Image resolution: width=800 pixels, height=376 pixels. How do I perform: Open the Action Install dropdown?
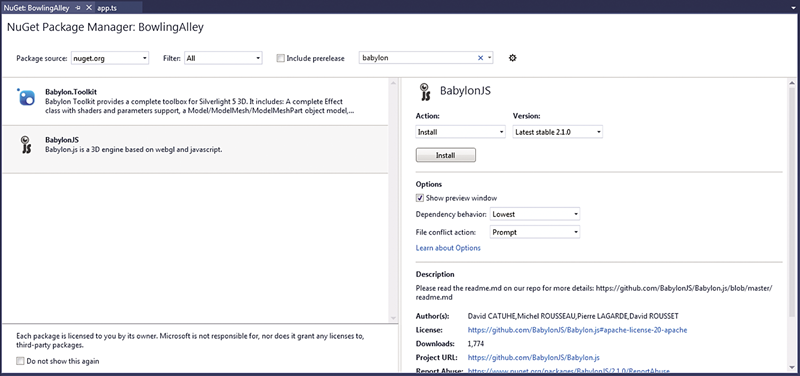point(461,132)
